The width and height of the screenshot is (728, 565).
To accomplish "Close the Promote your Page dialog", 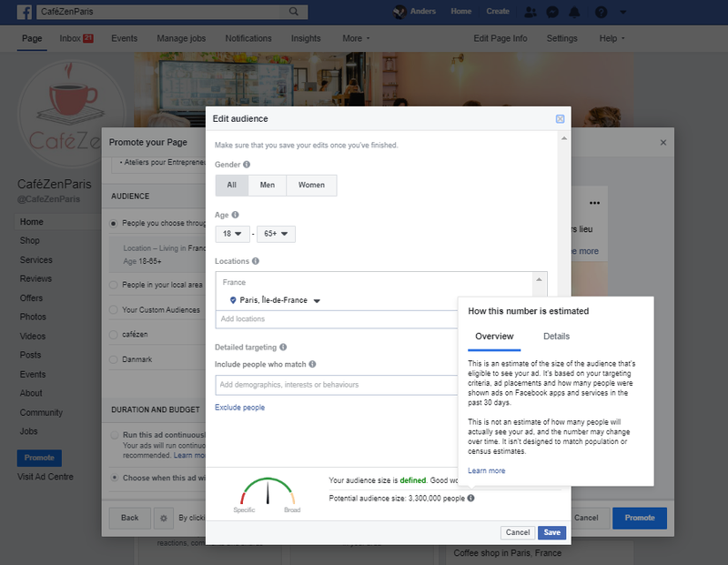I will coord(663,143).
